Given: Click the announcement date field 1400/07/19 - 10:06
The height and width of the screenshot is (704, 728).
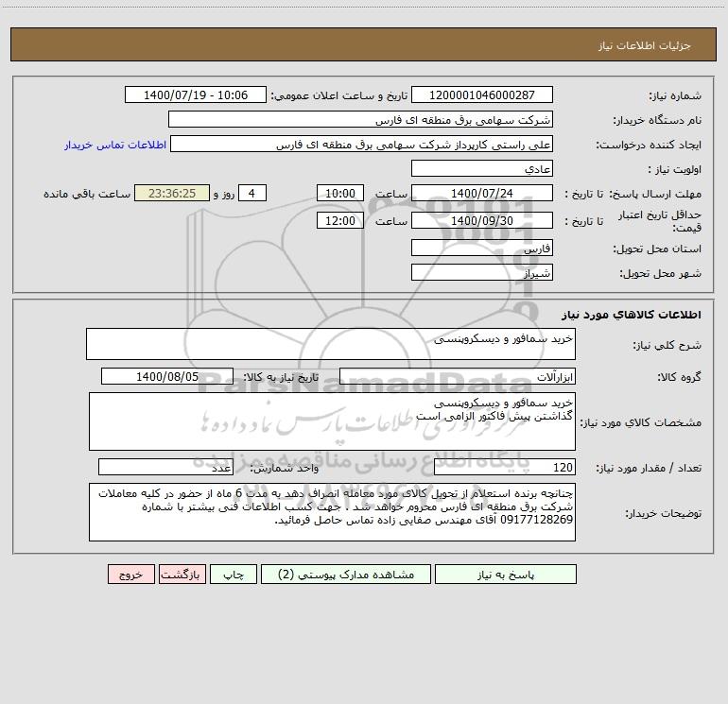Looking at the screenshot, I should (196, 94).
